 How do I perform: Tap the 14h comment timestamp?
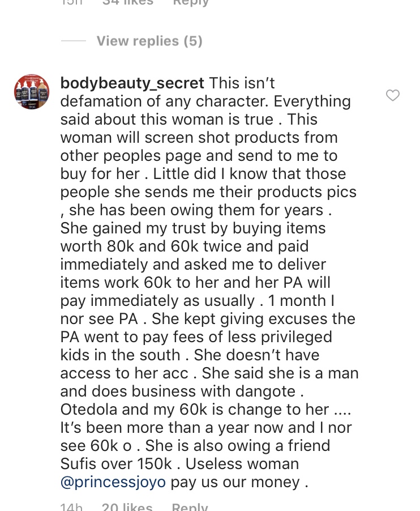coord(71,507)
